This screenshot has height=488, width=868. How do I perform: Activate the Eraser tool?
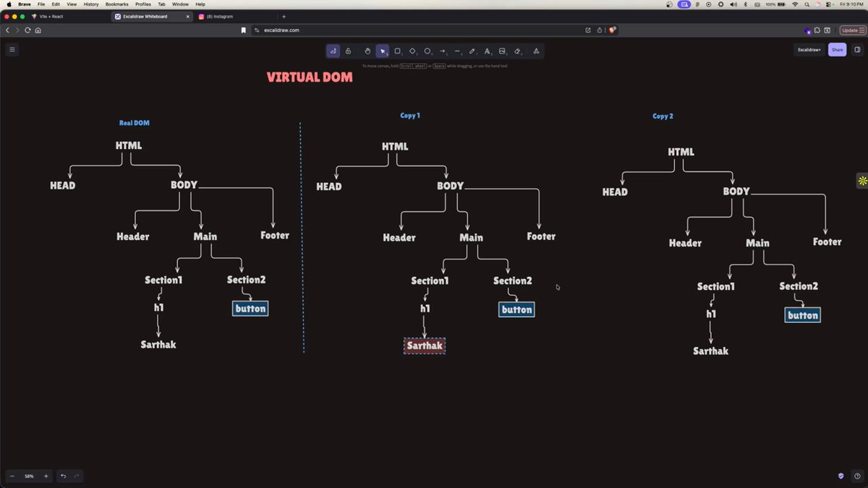518,51
